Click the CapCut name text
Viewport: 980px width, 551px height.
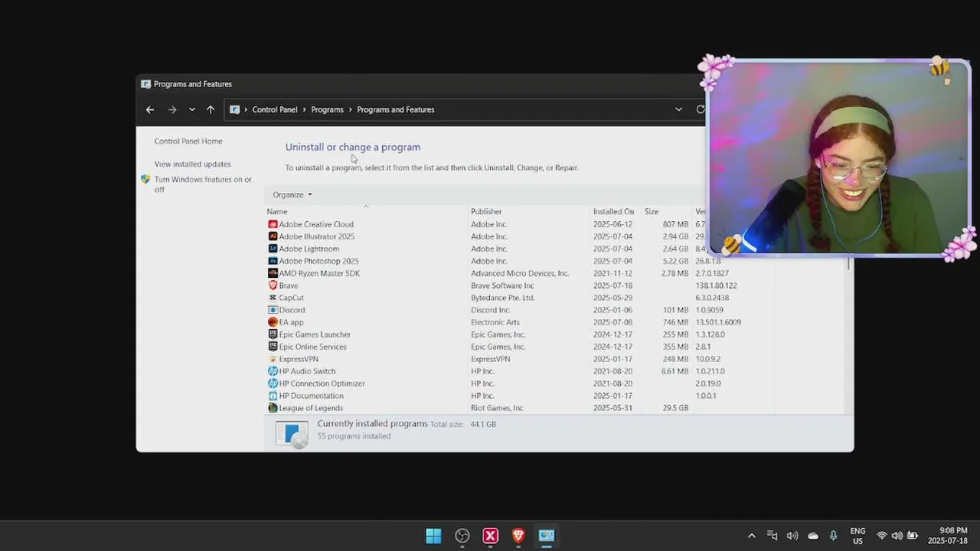click(291, 298)
